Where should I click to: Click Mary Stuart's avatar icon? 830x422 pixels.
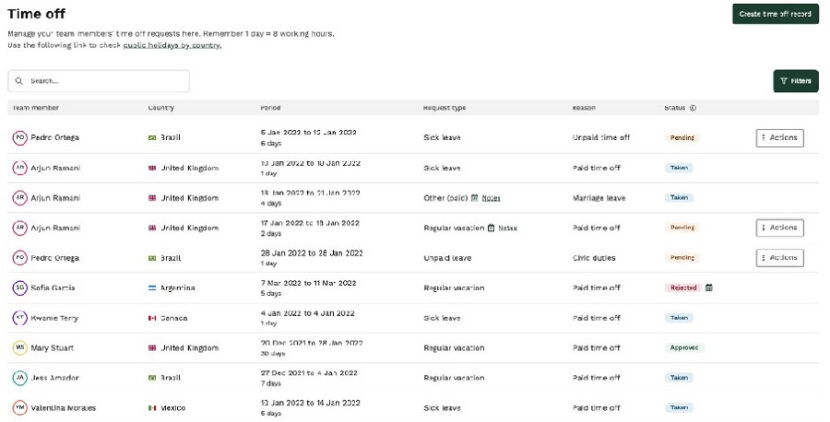[x=19, y=348]
